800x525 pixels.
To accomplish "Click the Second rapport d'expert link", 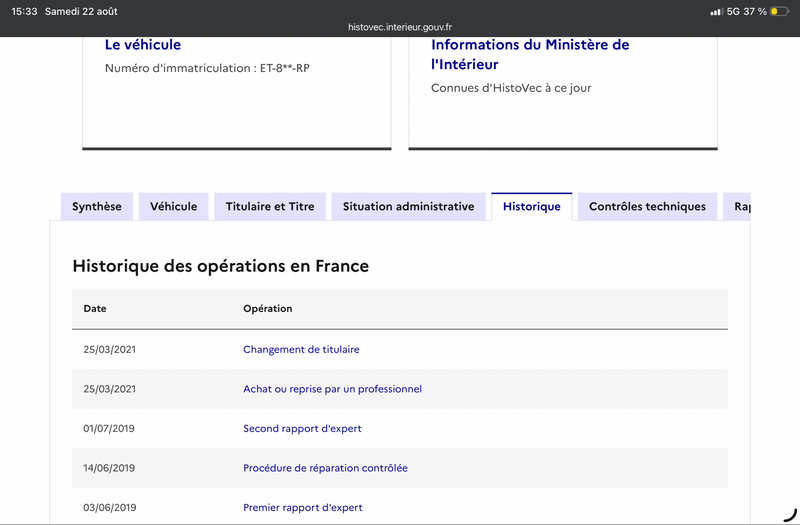I will tap(302, 429).
